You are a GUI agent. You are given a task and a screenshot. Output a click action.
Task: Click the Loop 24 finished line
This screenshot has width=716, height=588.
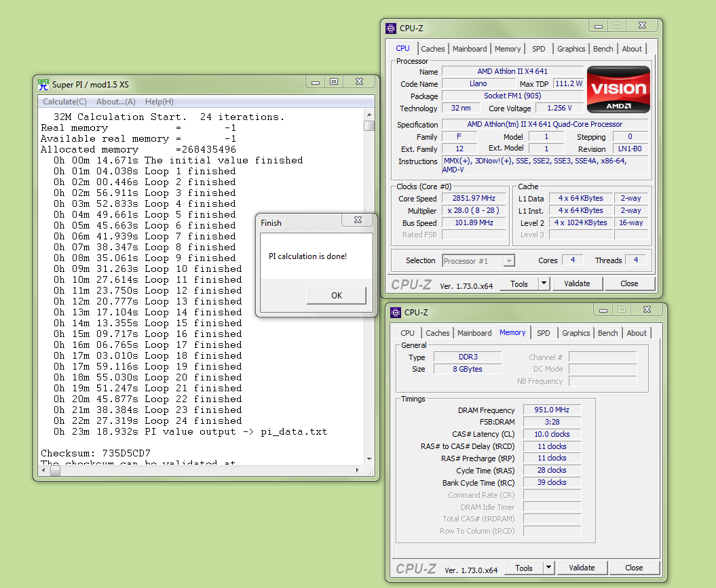tap(147, 420)
